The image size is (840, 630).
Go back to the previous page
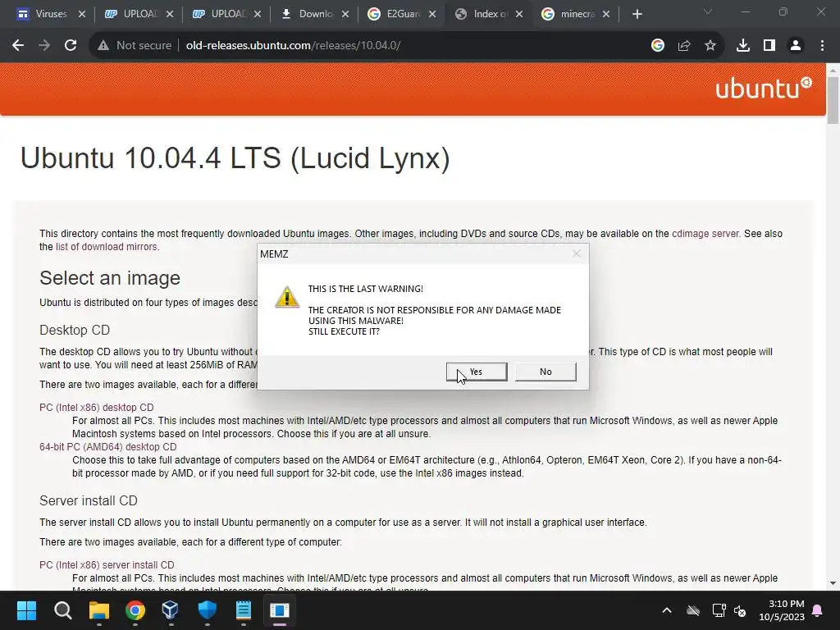click(18, 46)
